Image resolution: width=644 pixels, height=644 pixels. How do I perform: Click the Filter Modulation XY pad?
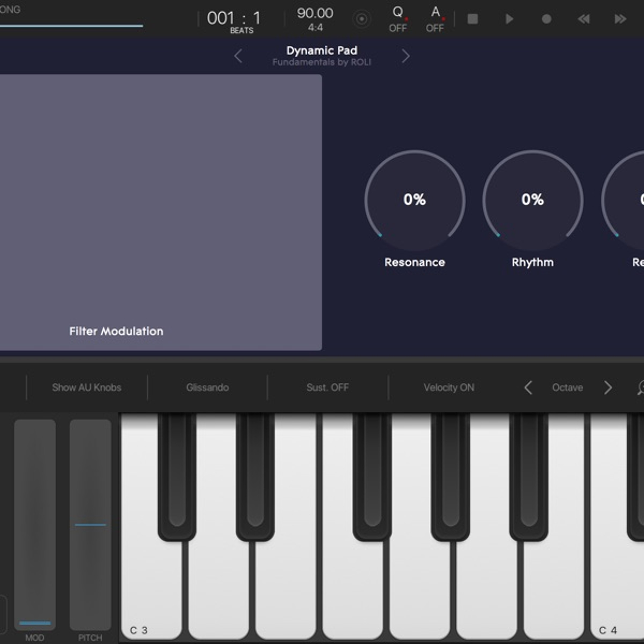click(161, 212)
